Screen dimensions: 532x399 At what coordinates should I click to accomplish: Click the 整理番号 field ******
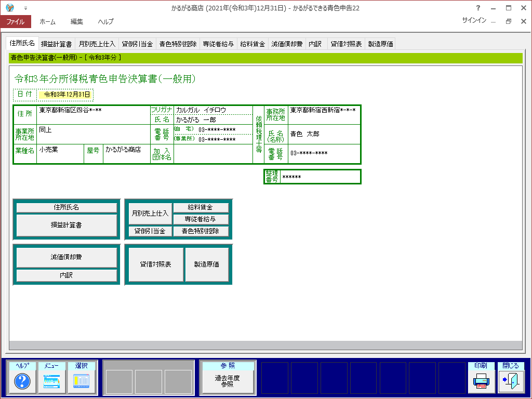click(x=320, y=177)
